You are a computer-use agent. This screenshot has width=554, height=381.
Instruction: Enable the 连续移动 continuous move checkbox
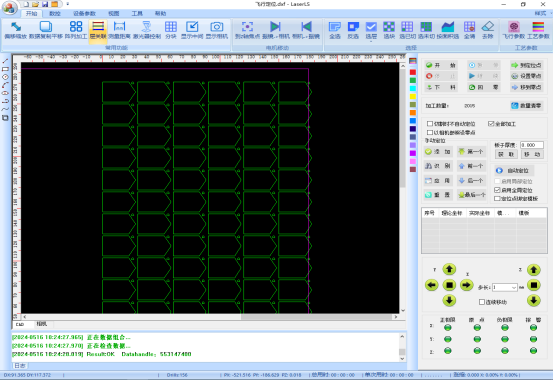click(482, 302)
